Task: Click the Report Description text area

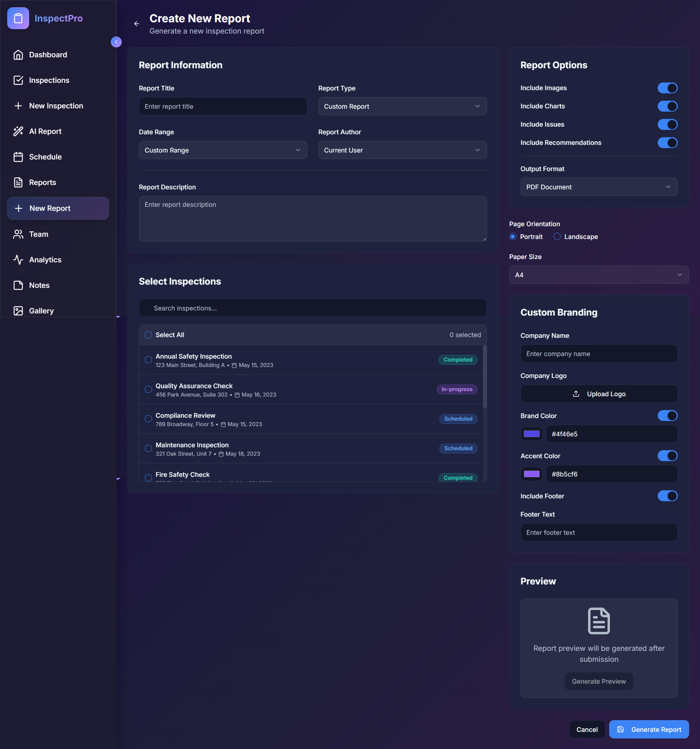Action: pos(312,219)
